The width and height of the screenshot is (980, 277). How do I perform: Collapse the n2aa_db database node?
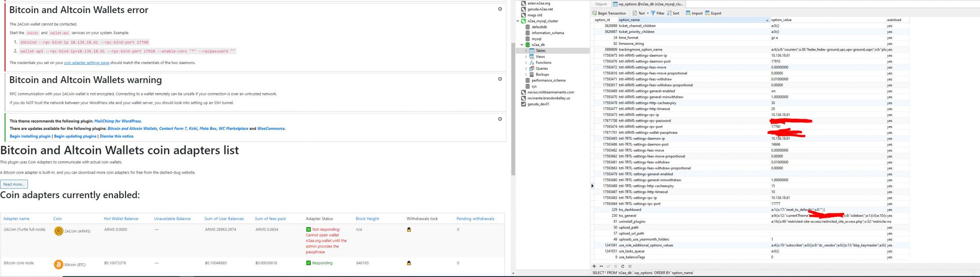click(x=522, y=45)
